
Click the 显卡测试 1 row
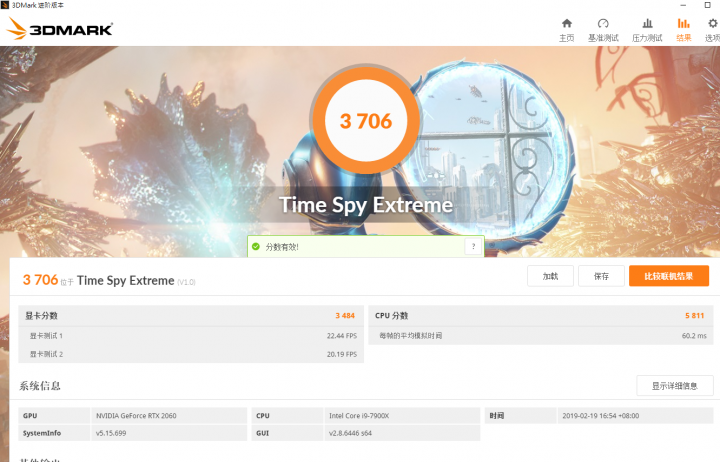tap(191, 336)
